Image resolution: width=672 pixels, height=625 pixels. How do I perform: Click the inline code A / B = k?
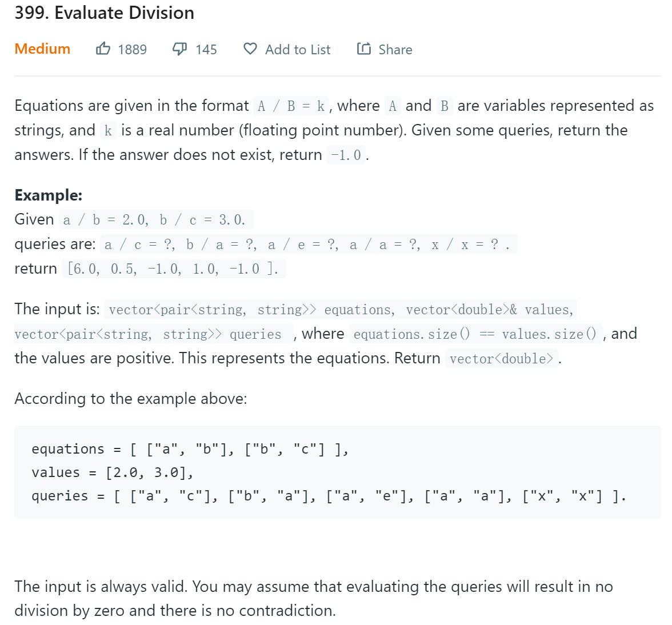291,106
